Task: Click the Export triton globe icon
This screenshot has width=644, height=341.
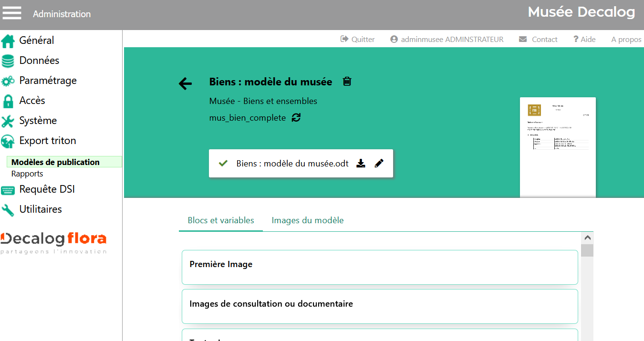Action: pos(8,142)
